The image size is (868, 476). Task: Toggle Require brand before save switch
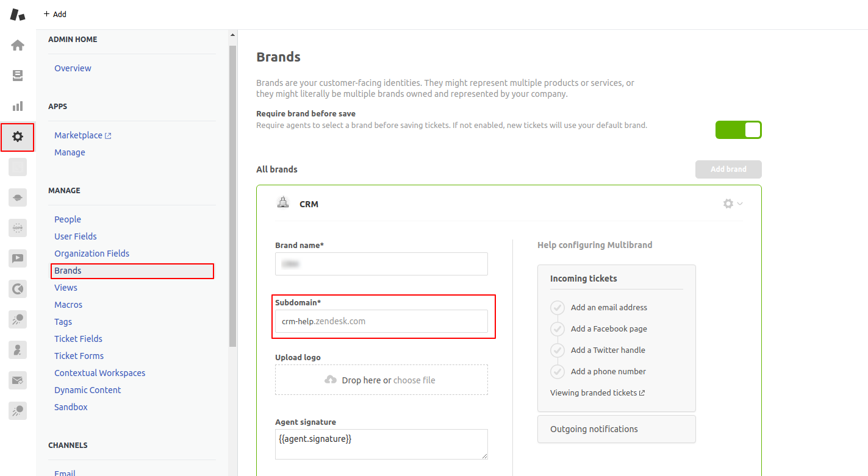click(738, 130)
